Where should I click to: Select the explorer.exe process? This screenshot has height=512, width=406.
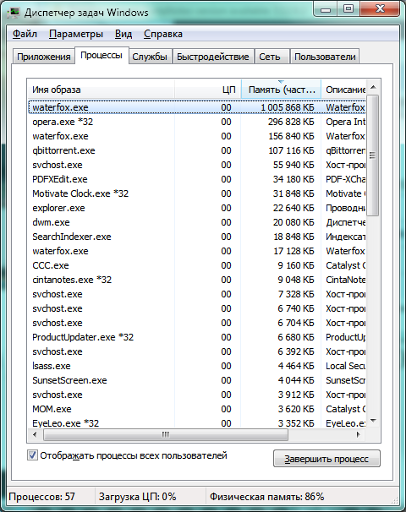[x=197, y=208]
